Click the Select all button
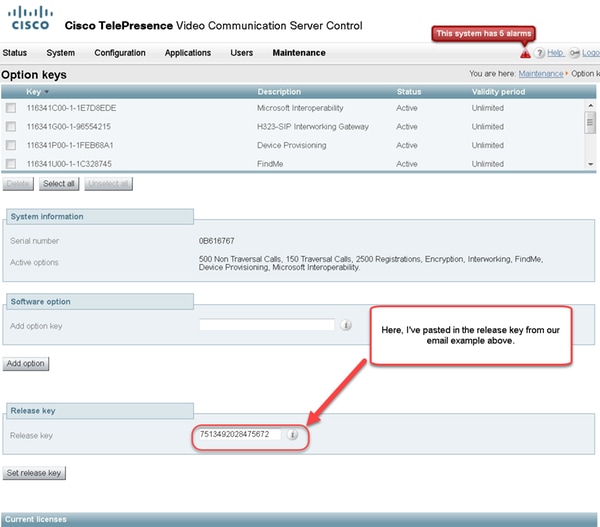The image size is (600, 527). (x=59, y=184)
